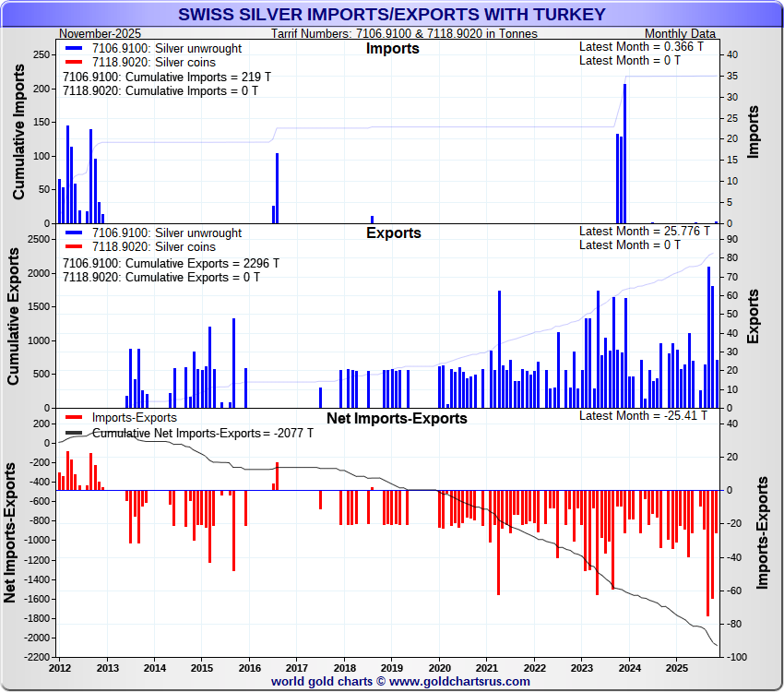Click the 2023 x-axis label
This screenshot has height=692, width=784.
point(581,668)
